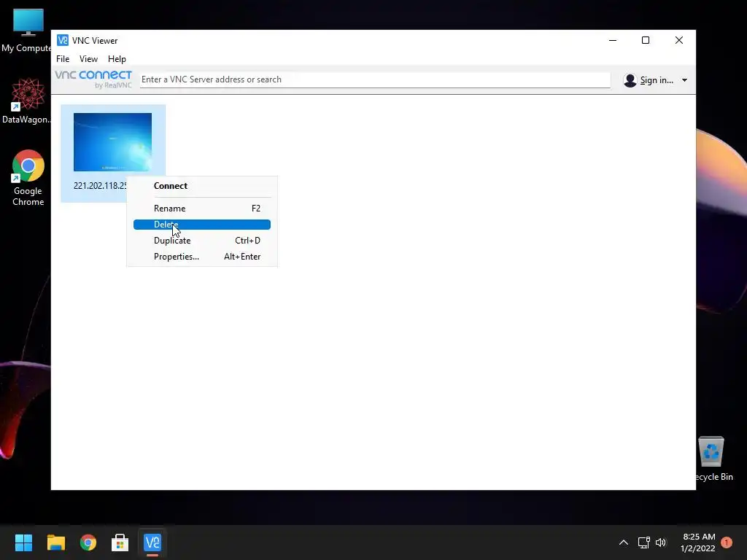Select the DataWagon desktop shortcut

pyautogui.click(x=28, y=101)
